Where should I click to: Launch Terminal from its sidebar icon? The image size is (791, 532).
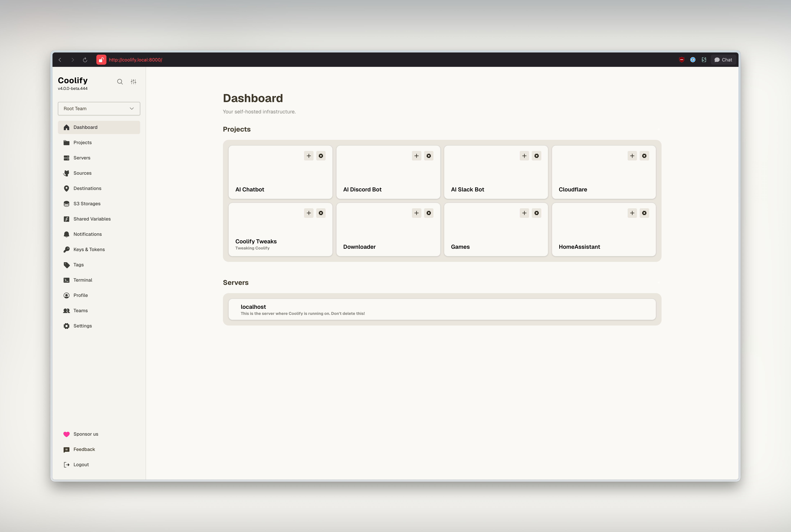pos(67,280)
